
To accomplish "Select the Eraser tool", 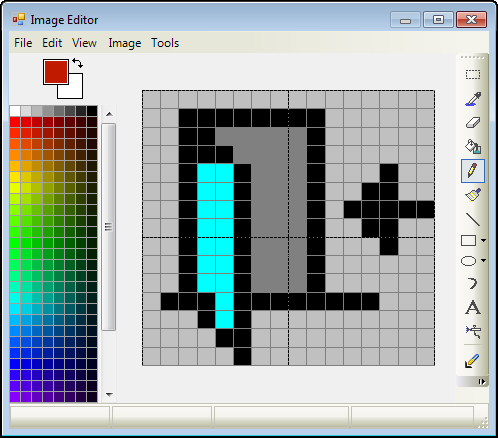I will tap(473, 123).
